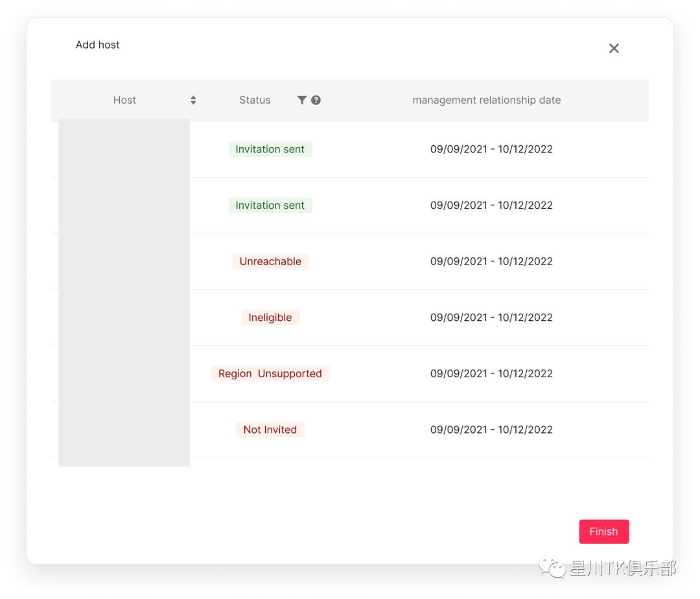Sort hosts using the Host column arrows
The image size is (700, 599).
pos(193,100)
